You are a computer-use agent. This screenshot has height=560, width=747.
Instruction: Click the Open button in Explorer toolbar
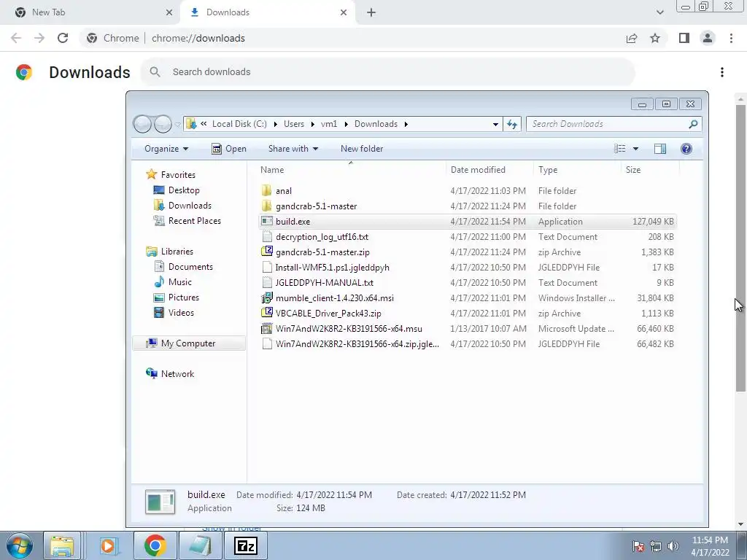tap(229, 149)
